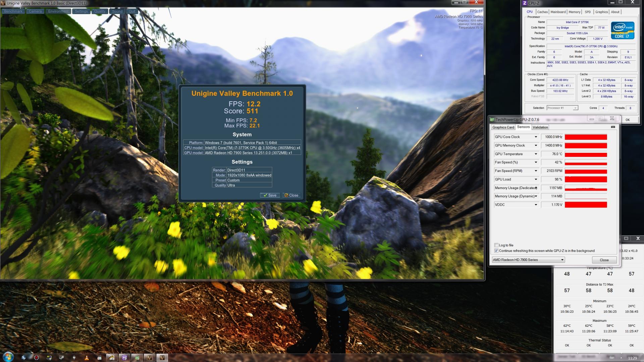Image resolution: width=644 pixels, height=362 pixels.
Task: Open Media Player Classic from the taskbar
Action: [x=99, y=358]
